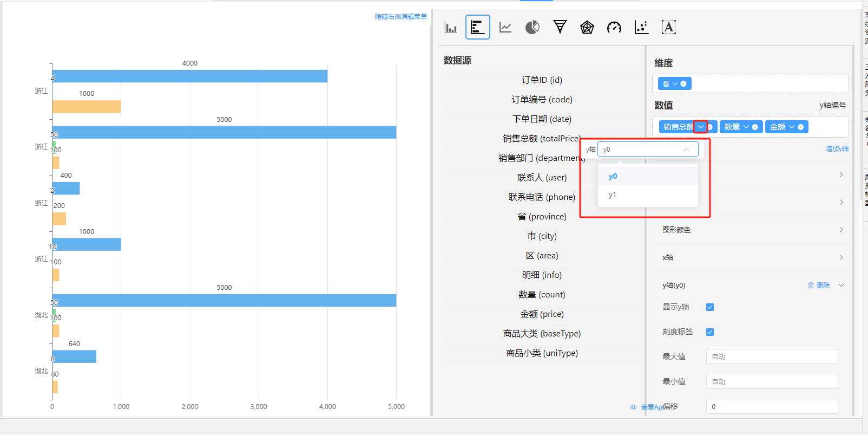Select y0 option in the dropdown

pyautogui.click(x=613, y=177)
